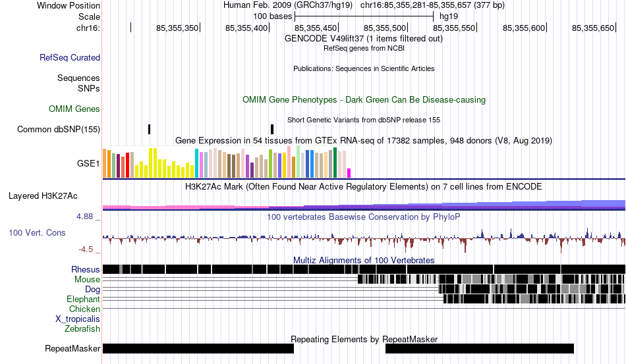Select the Rhesus species label
This screenshot has width=626, height=364.
(86, 269)
